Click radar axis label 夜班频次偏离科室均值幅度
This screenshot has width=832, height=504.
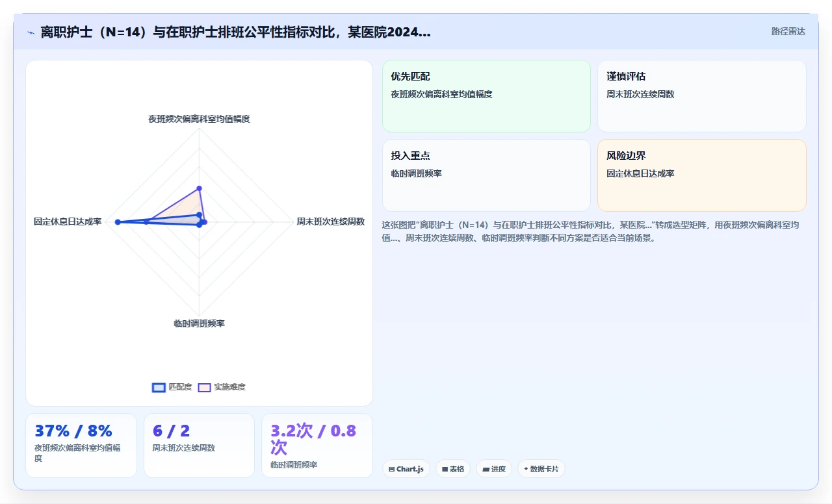199,119
